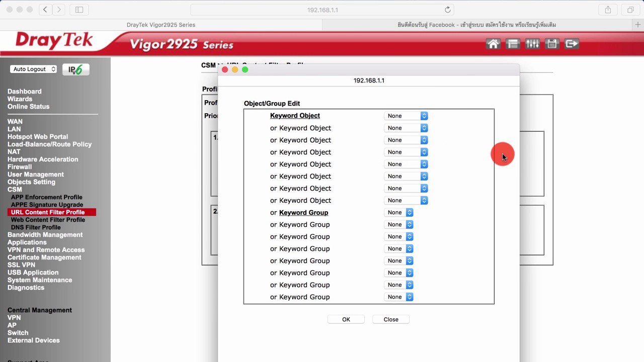Open System Maintenance menu
The image size is (644, 362).
point(40,280)
